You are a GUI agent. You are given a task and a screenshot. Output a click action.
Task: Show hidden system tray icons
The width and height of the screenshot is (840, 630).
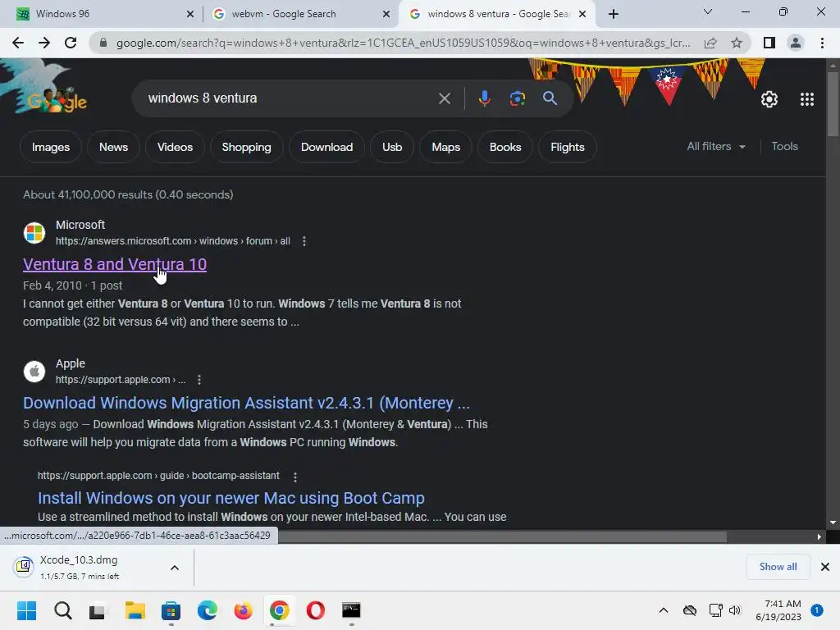[663, 610]
